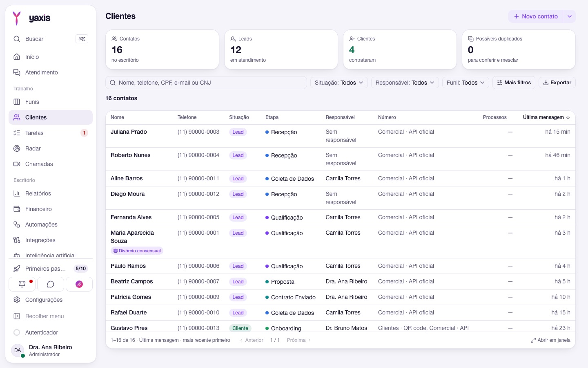Expand the Novo contato chevron menu
The height and width of the screenshot is (368, 588).
click(x=570, y=16)
